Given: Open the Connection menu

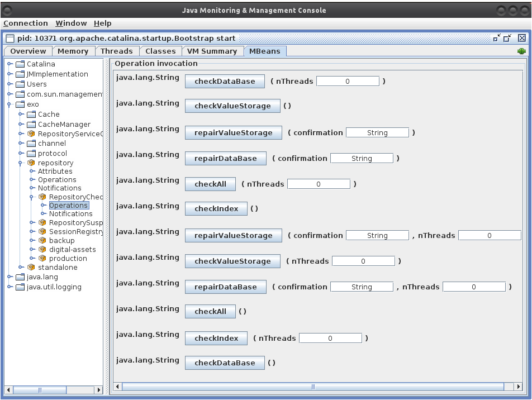Looking at the screenshot, I should [x=26, y=23].
